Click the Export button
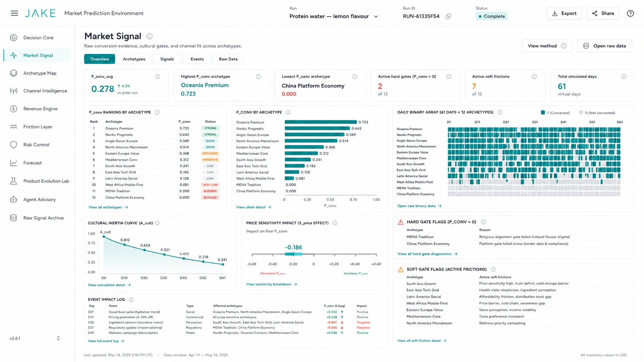644x362 pixels. [x=564, y=13]
